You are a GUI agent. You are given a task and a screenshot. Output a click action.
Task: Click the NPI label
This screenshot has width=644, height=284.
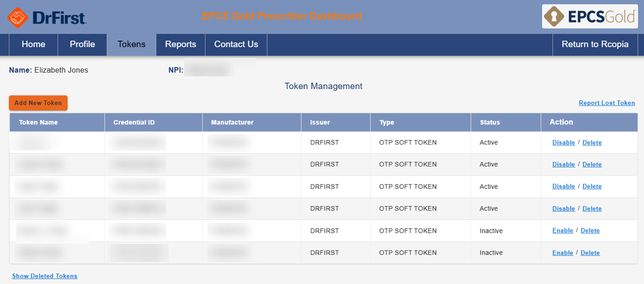pos(175,70)
